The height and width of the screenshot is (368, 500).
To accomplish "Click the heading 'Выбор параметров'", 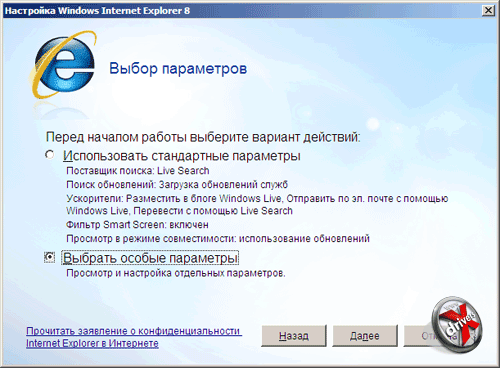I will pos(178,69).
